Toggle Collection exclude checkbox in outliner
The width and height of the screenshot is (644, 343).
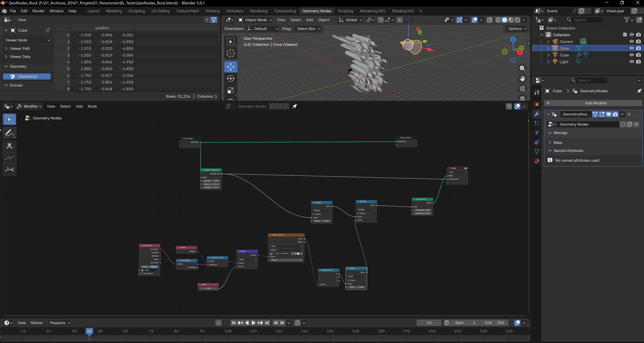click(625, 35)
